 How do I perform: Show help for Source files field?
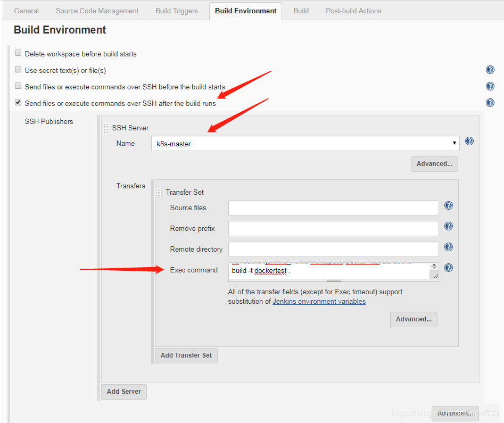coord(449,206)
